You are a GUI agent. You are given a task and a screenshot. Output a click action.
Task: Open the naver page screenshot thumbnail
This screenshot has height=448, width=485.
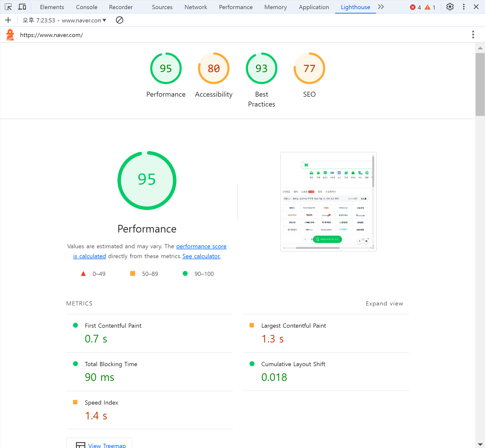328,201
